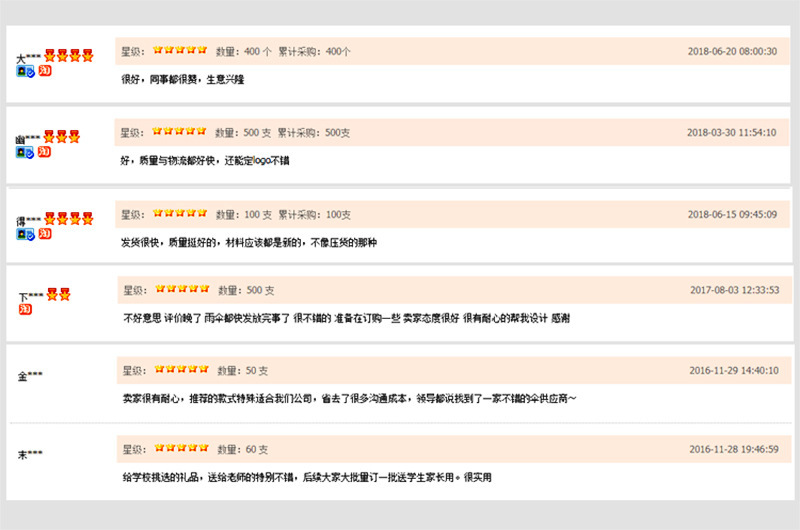Click the medal rank icons beside user 幽***
Image resolution: width=800 pixels, height=530 pixels.
point(62,136)
